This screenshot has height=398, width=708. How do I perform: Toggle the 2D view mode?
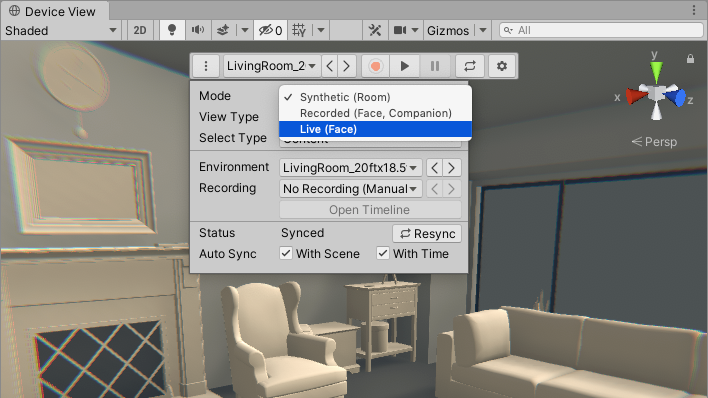tap(140, 30)
